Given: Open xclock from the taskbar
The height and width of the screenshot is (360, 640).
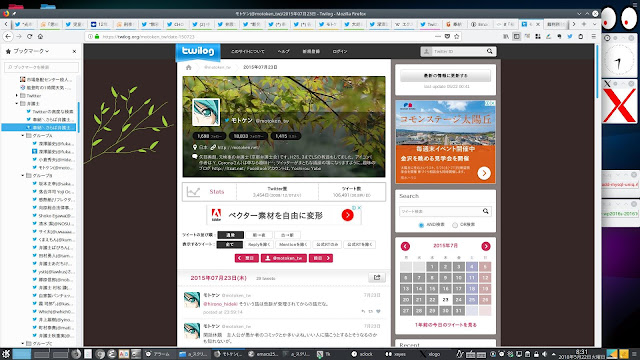Looking at the screenshot, I should pos(362,354).
